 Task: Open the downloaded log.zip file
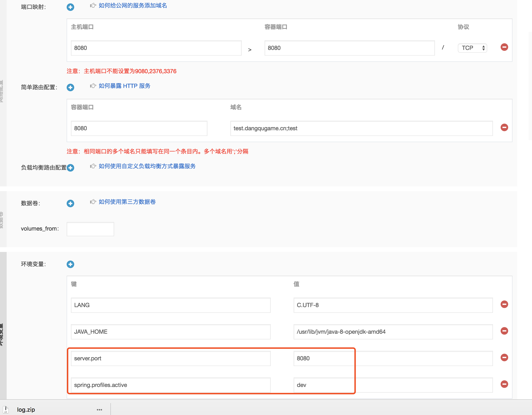(x=26, y=410)
